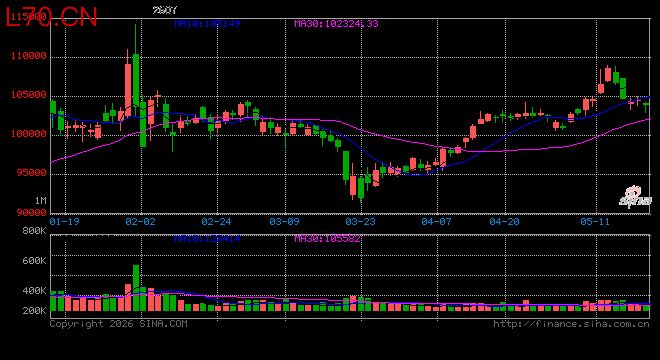Click the 03-09 date label
Image resolution: width=660 pixels, height=360 pixels.
coord(285,221)
